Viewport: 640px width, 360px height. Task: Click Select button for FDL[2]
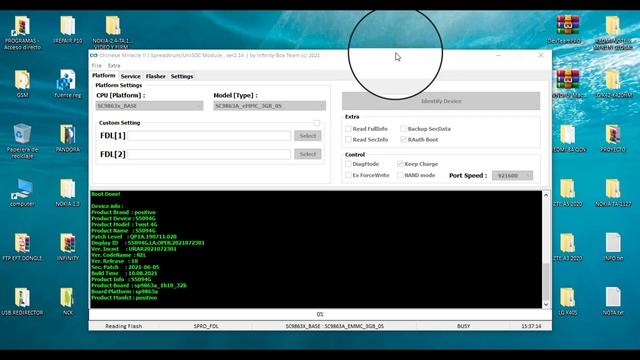[x=308, y=154]
